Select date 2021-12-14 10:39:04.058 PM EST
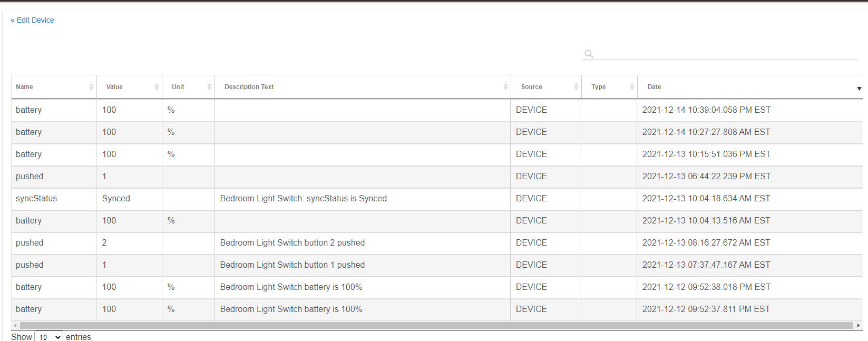The width and height of the screenshot is (868, 341). pos(706,110)
